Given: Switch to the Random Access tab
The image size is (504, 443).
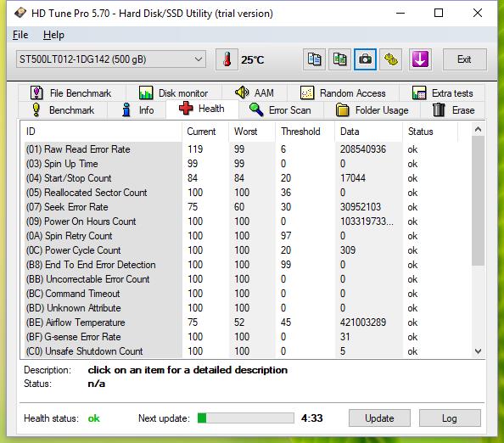Looking at the screenshot, I should [343, 93].
